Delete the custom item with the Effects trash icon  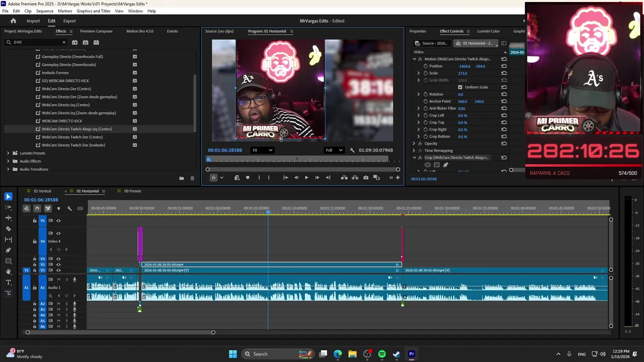(192, 178)
